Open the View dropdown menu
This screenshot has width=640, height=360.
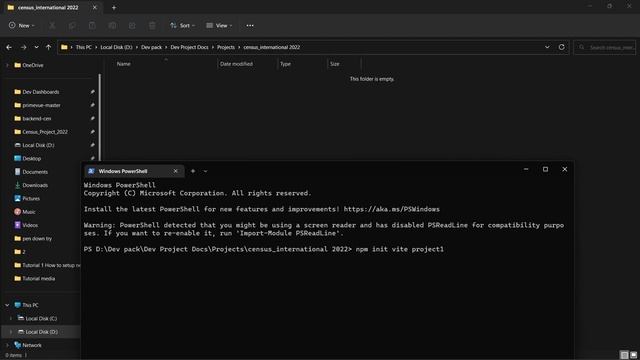[x=219, y=26]
